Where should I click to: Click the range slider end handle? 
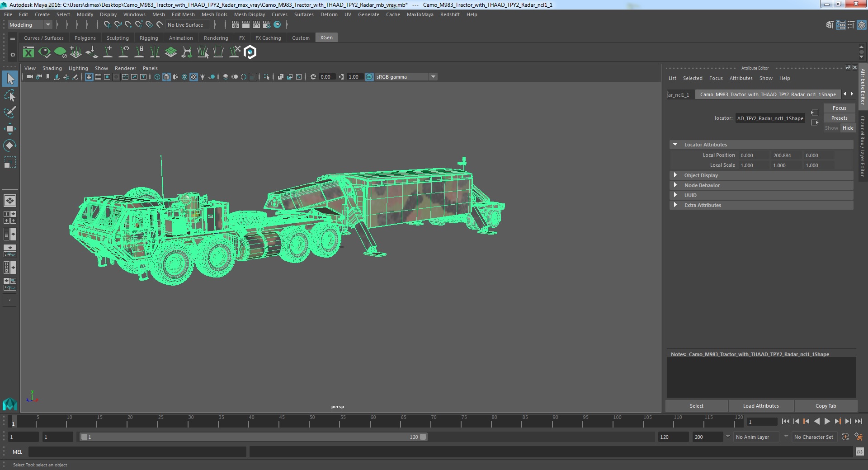(x=423, y=437)
